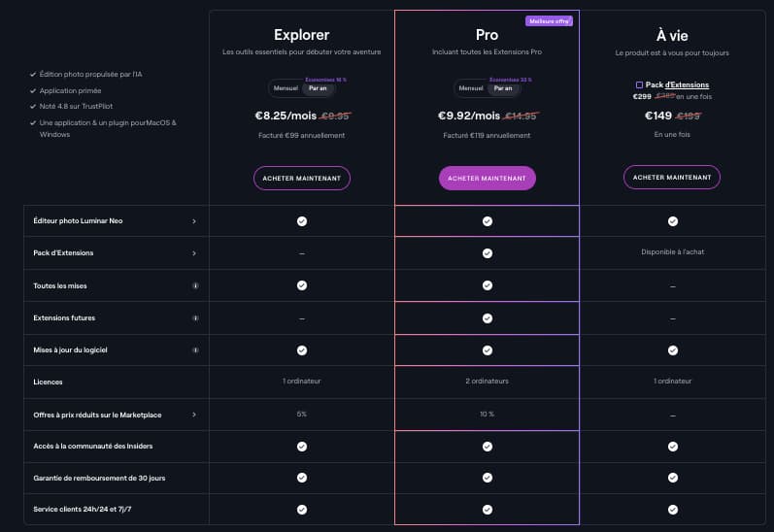This screenshot has height=532, width=774.
Task: Click Accès à la communauté des Insiders label
Action: pyautogui.click(x=93, y=447)
